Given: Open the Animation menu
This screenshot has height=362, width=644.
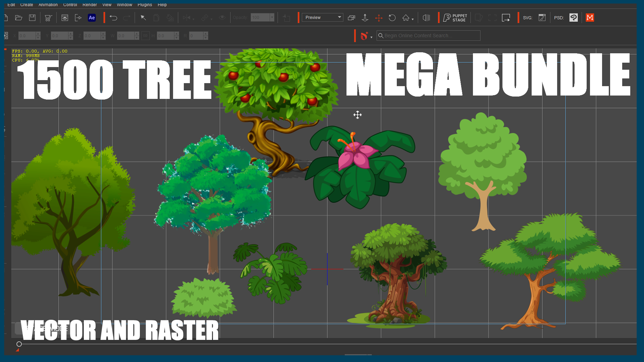Looking at the screenshot, I should pyautogui.click(x=48, y=5).
